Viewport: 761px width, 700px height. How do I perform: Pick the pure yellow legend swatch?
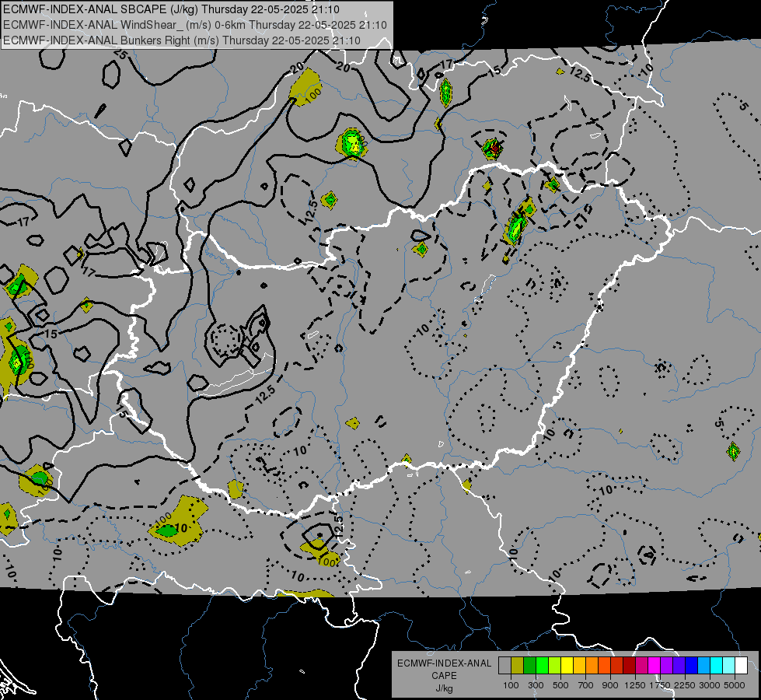point(567,666)
